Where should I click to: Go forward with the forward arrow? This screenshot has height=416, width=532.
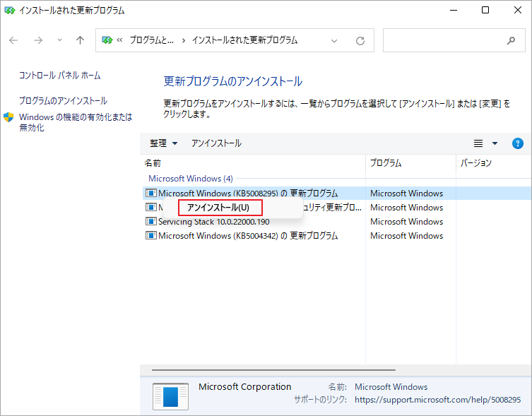point(38,40)
